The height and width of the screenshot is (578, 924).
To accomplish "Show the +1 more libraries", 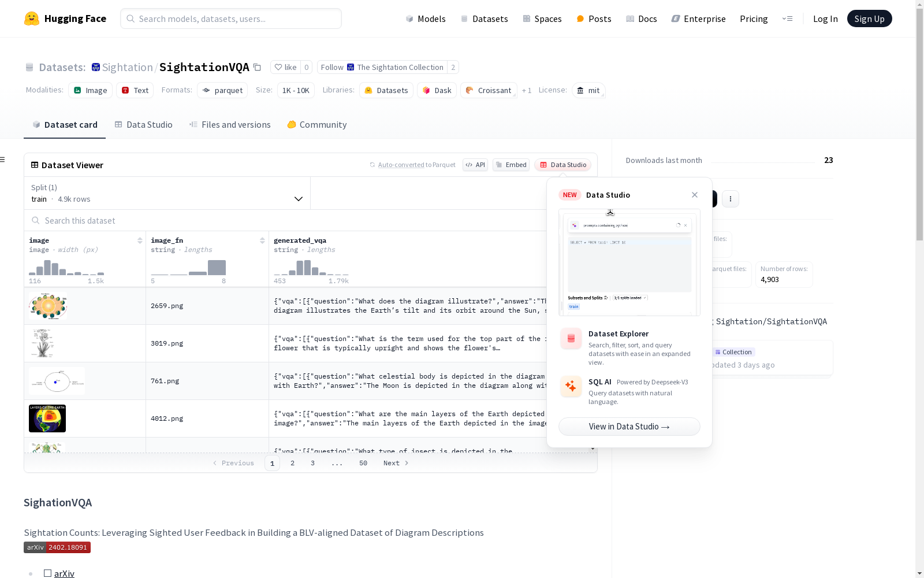I will [x=527, y=90].
